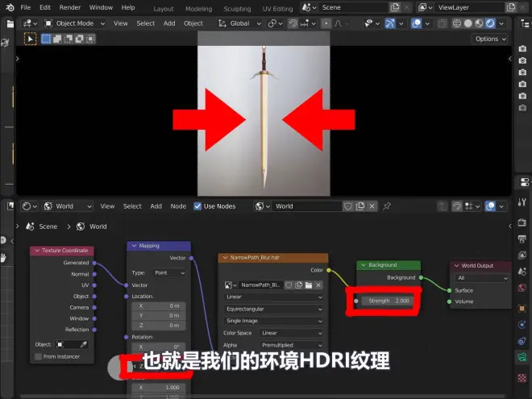Click the Scene name field
Image resolution: width=532 pixels, height=399 pixels.
point(353,7)
